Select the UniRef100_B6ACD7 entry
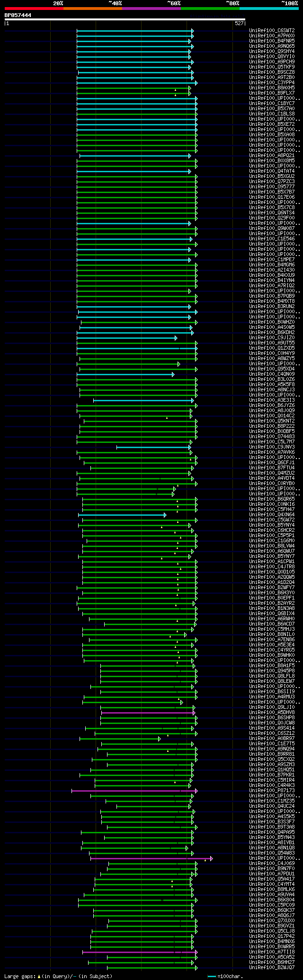Viewport: 303px width, 980px height. tap(272, 624)
